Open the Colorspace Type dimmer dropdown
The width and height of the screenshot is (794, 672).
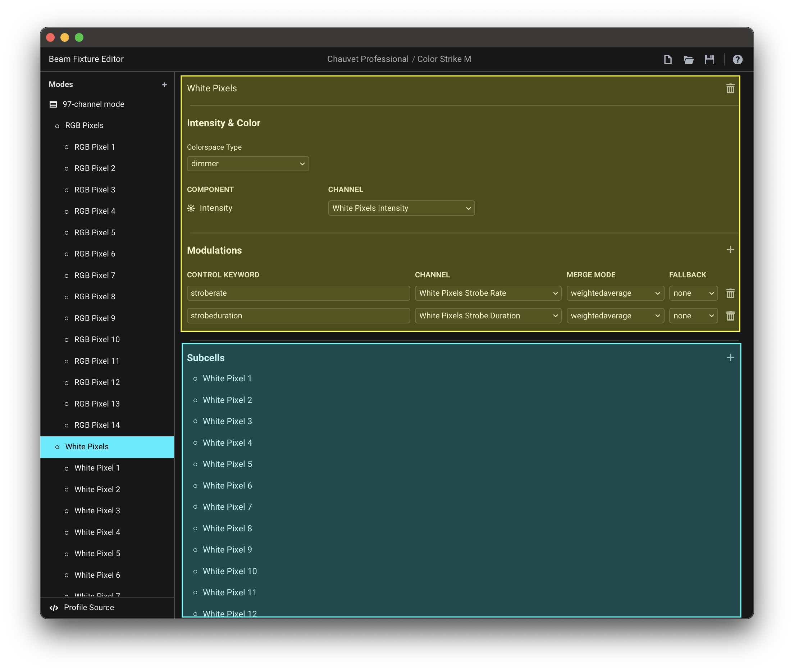(x=248, y=163)
